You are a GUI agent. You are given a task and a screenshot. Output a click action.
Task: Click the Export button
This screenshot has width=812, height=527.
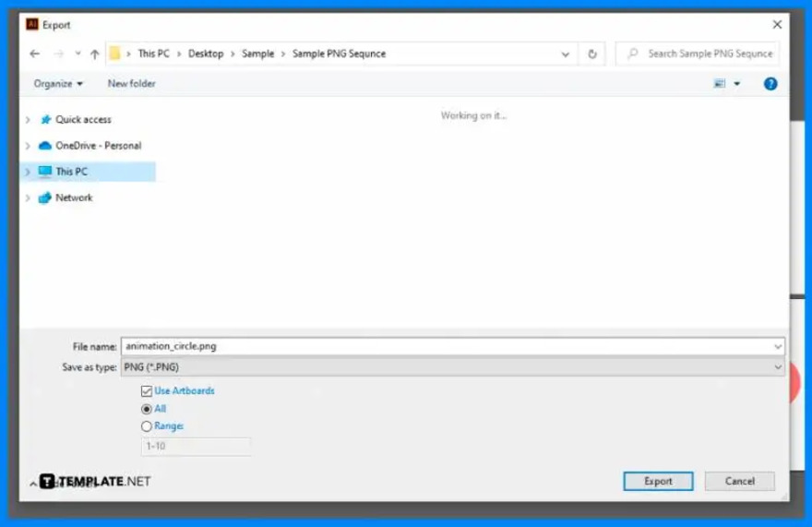[x=658, y=482]
